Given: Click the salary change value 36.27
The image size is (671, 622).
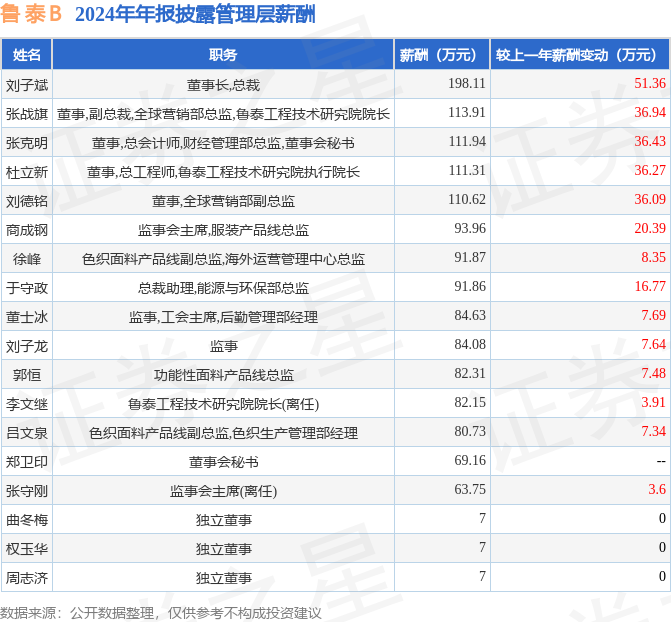Looking at the screenshot, I should [x=650, y=170].
